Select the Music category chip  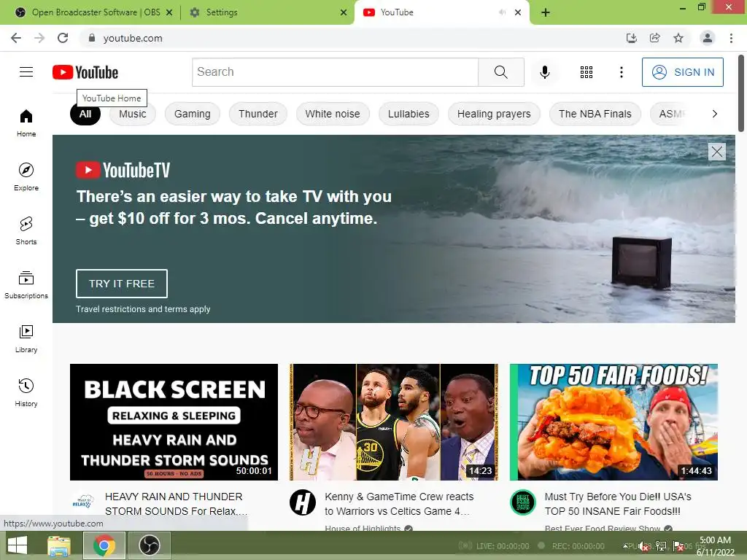pyautogui.click(x=133, y=114)
